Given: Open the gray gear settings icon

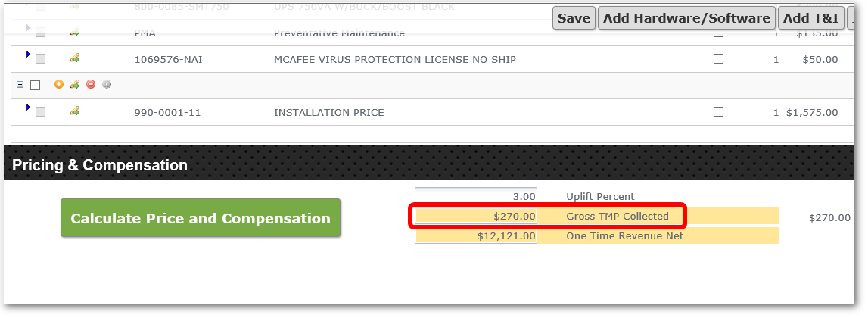Looking at the screenshot, I should 107,84.
